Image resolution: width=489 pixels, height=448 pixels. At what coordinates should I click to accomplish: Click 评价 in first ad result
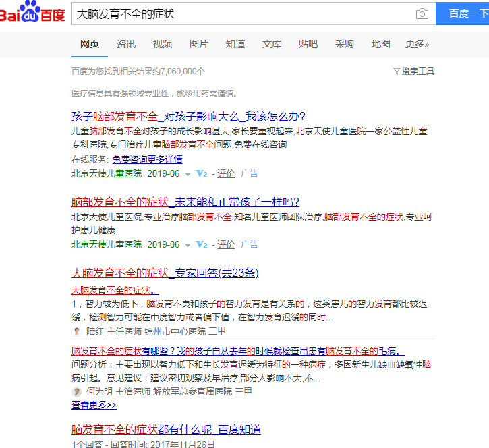click(x=226, y=173)
